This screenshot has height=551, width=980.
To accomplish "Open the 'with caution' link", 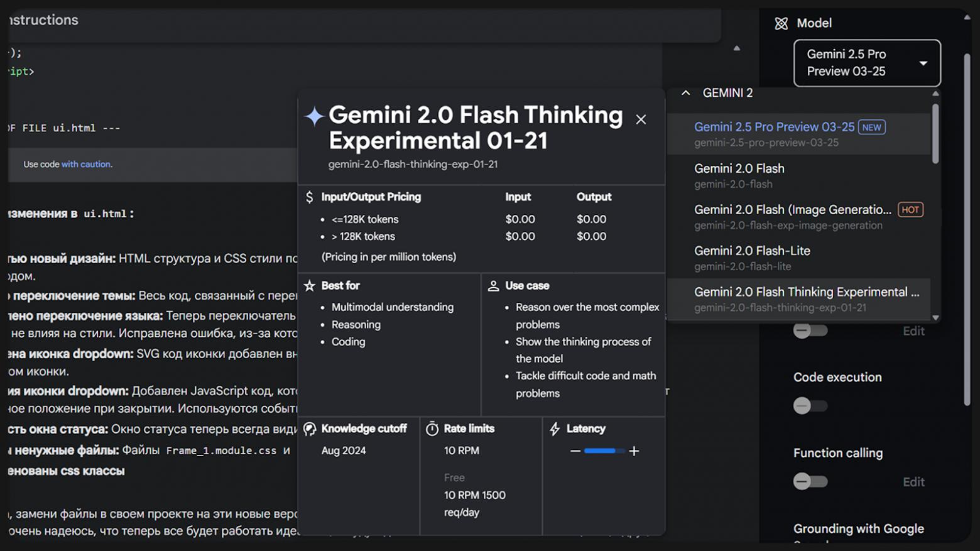I will tap(86, 165).
